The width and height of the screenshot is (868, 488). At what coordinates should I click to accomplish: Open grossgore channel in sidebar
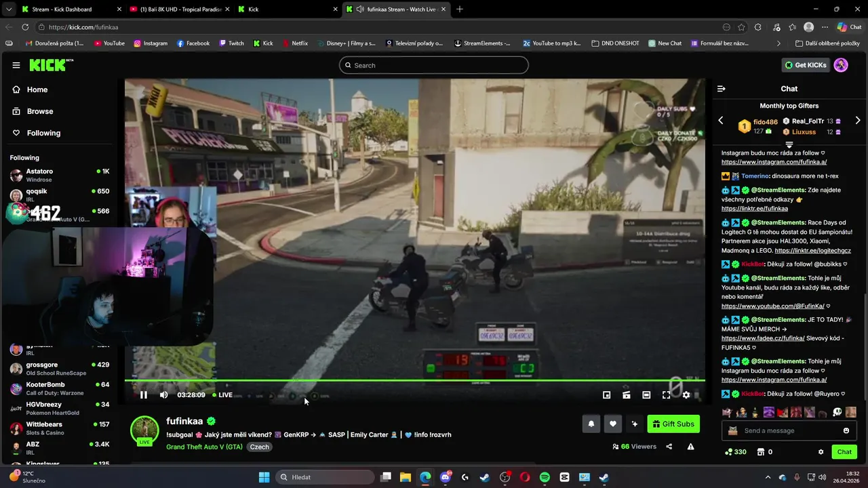(60, 369)
